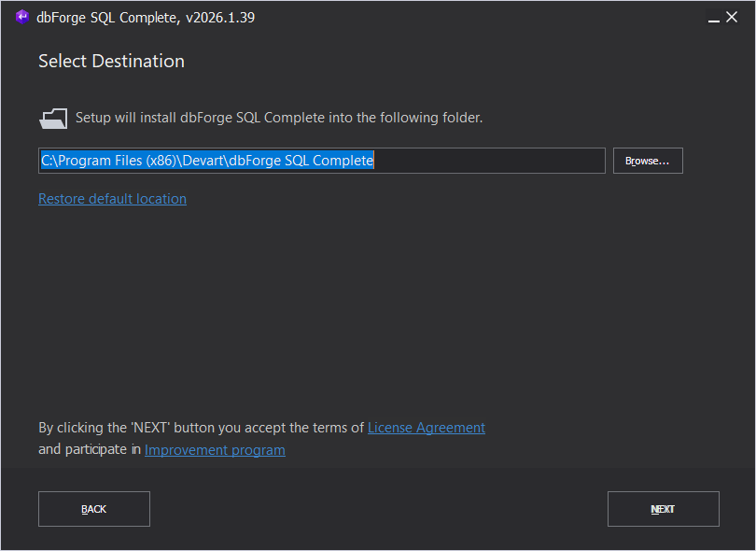This screenshot has width=756, height=551.
Task: Go back with the BACK button
Action: click(94, 509)
